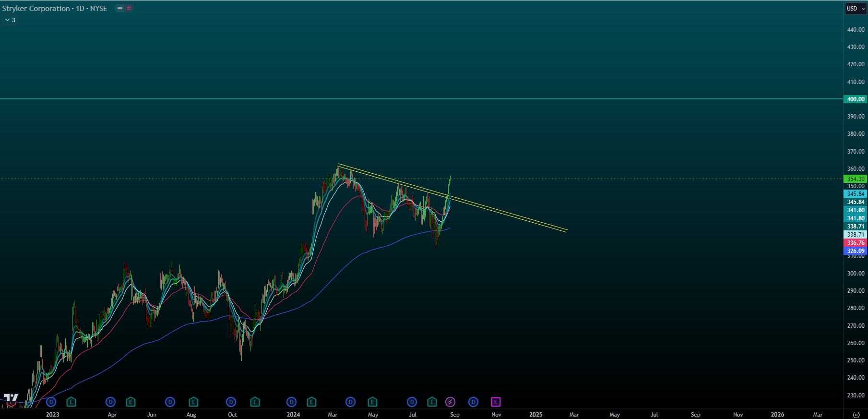This screenshot has width=868, height=419.
Task: Click the 260.00 price axis label
Action: [856, 343]
